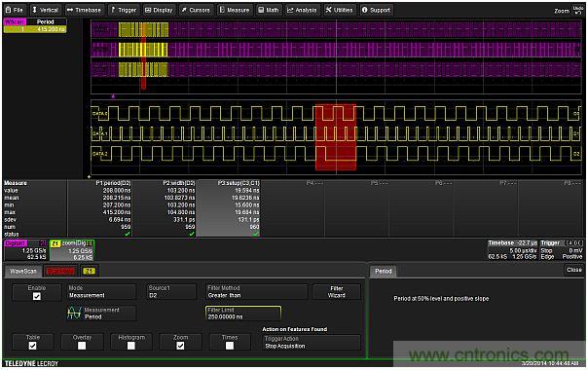Enable the Histogram checkbox
The width and height of the screenshot is (588, 370).
pos(131,346)
